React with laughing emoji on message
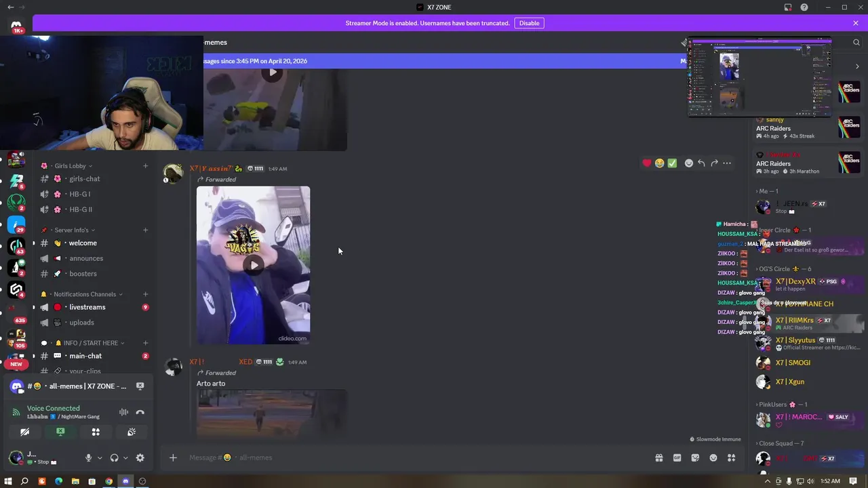Viewport: 868px width, 488px height. point(659,163)
